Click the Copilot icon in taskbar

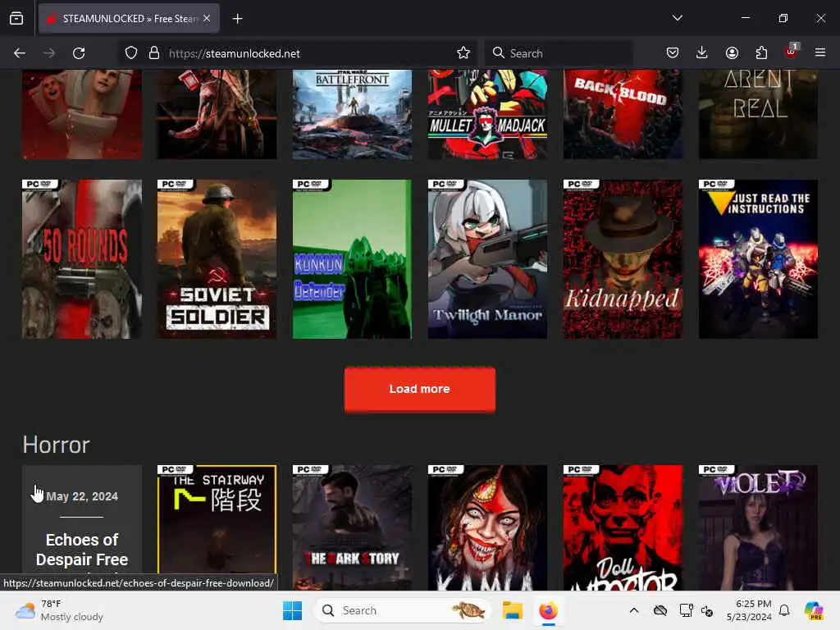[813, 610]
